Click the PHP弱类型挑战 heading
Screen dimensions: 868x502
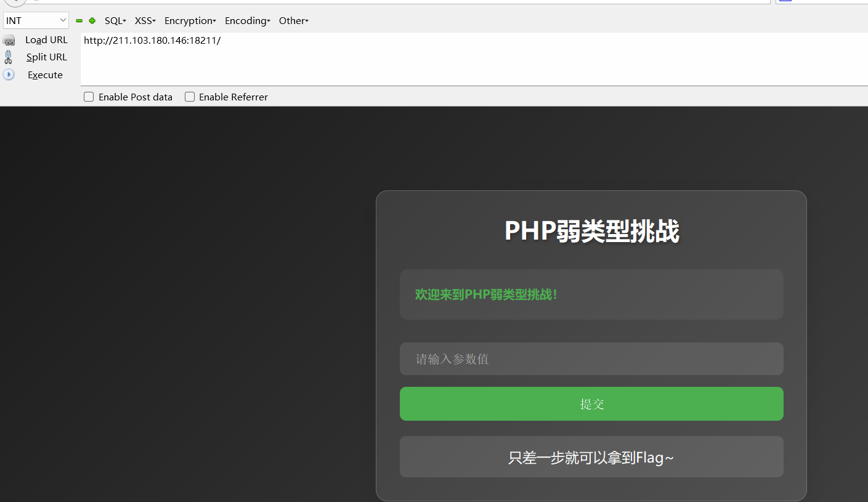click(x=591, y=231)
